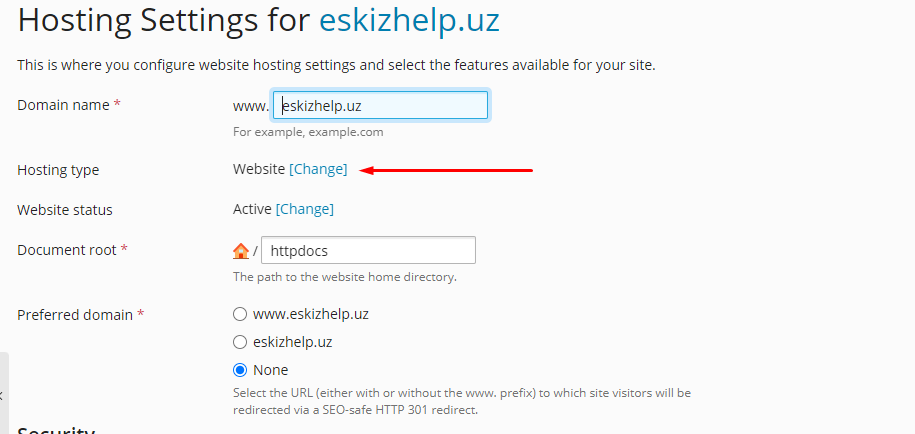Focus the Domain name text field
The height and width of the screenshot is (434, 915).
(381, 106)
